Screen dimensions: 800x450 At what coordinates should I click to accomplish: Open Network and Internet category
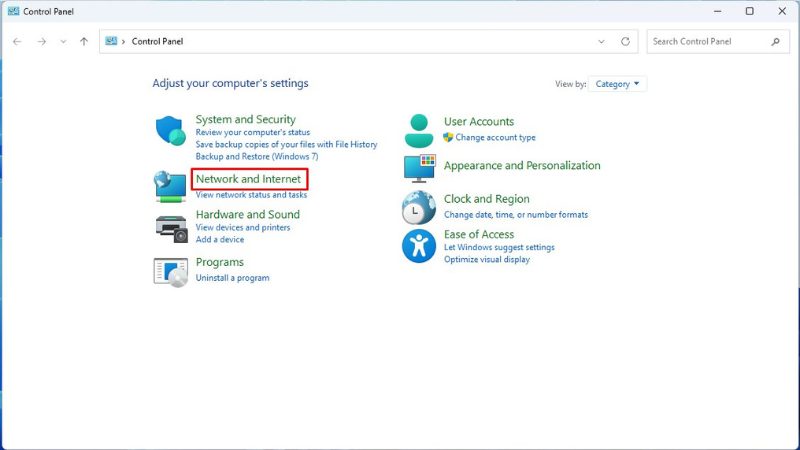(x=248, y=179)
